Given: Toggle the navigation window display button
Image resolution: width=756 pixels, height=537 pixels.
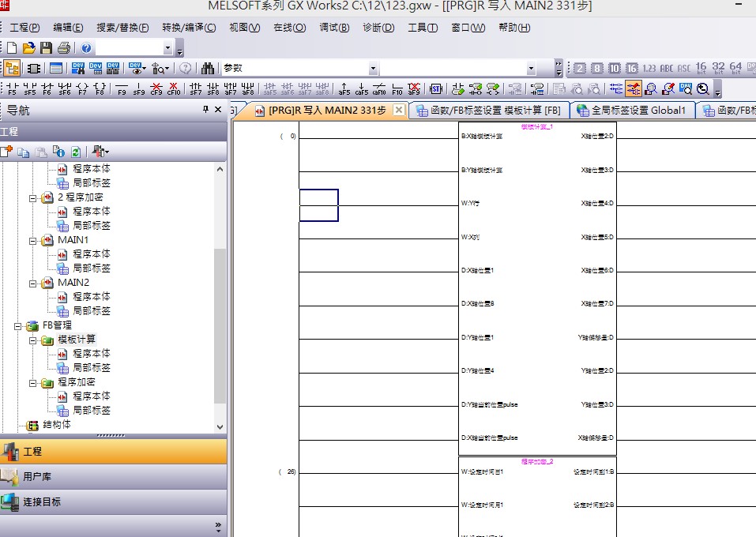Looking at the screenshot, I should pos(12,69).
